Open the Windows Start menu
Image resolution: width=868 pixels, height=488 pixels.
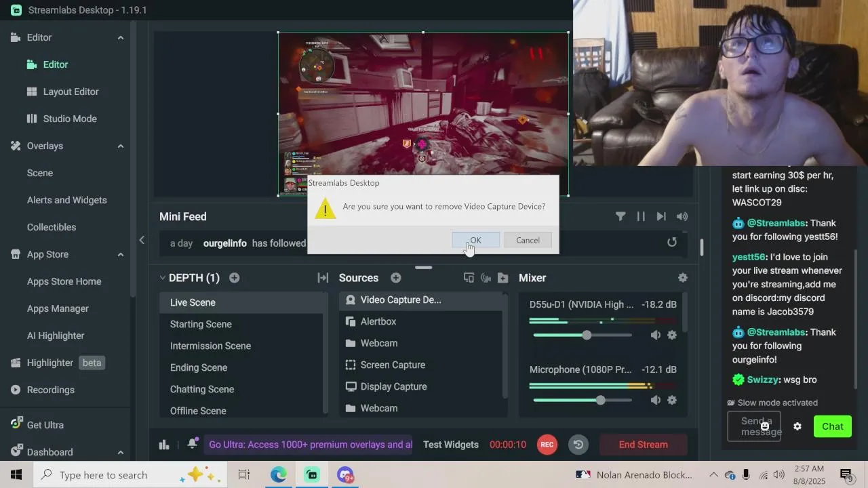tap(16, 474)
